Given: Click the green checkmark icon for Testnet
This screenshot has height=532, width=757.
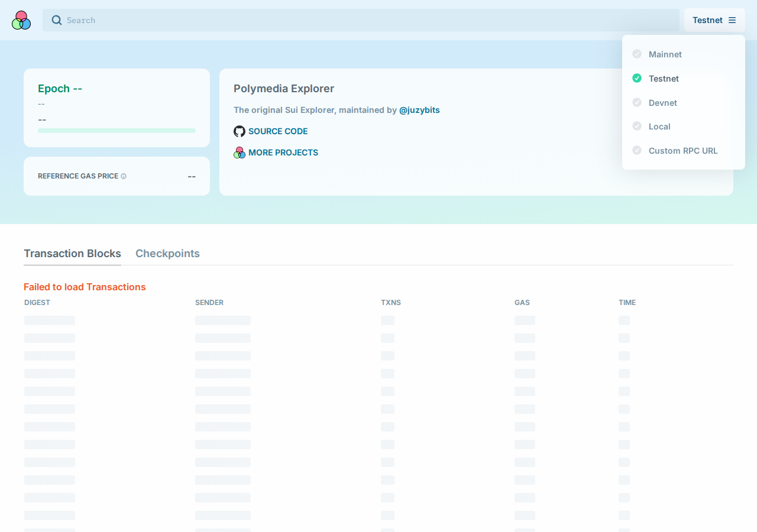Looking at the screenshot, I should pyautogui.click(x=637, y=78).
